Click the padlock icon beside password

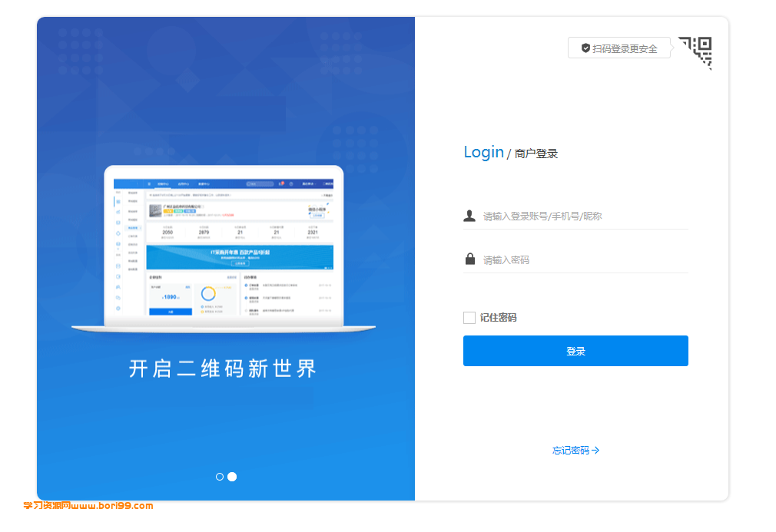click(x=470, y=259)
